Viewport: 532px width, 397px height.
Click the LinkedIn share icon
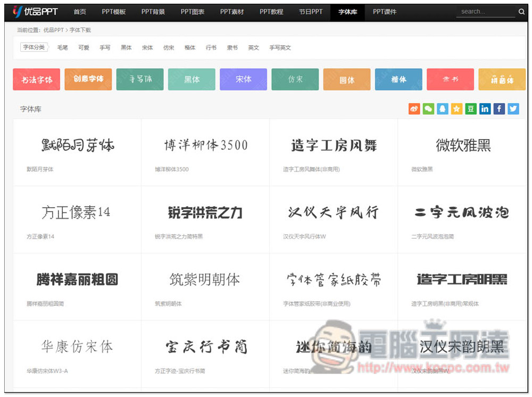coord(485,109)
